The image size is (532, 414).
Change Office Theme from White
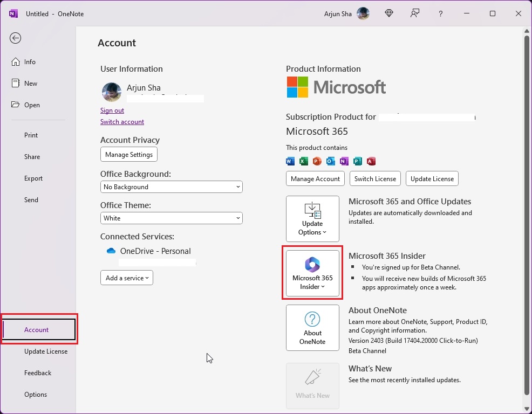(x=171, y=218)
